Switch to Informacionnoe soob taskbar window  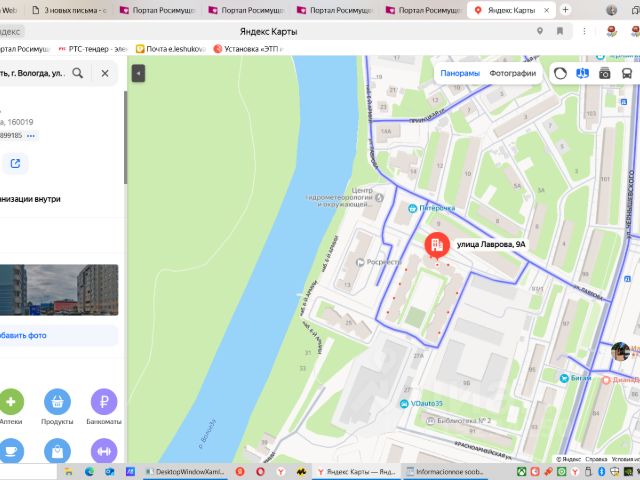pos(445,472)
